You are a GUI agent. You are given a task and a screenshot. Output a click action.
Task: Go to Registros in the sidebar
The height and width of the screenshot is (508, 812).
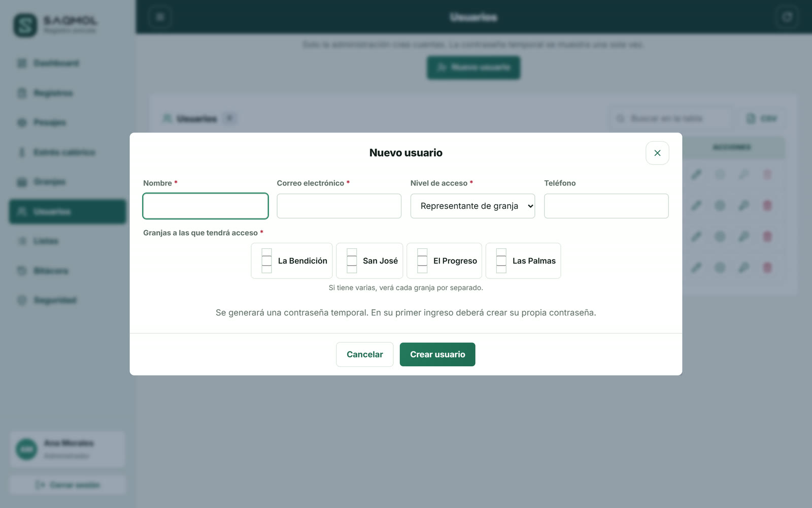67,93
